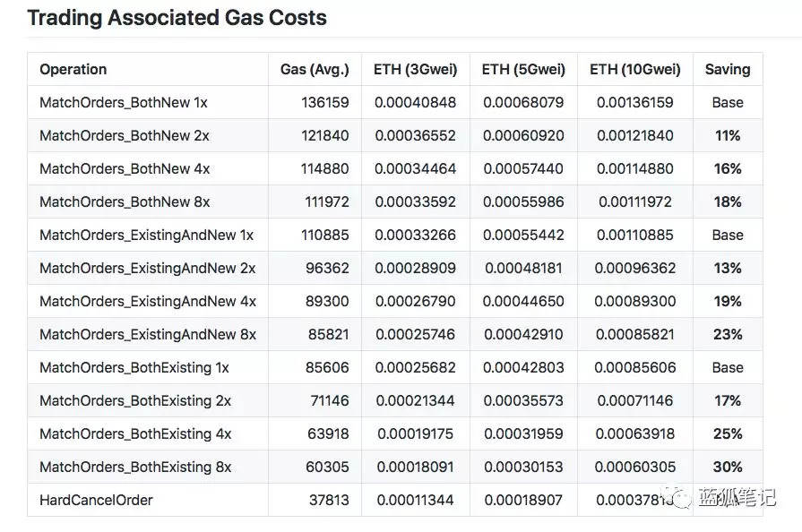Select the ETH (3Gwei) column header

click(x=415, y=69)
